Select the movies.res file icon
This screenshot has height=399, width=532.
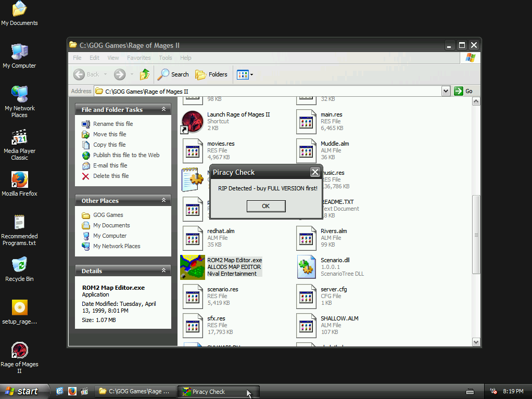pyautogui.click(x=193, y=151)
